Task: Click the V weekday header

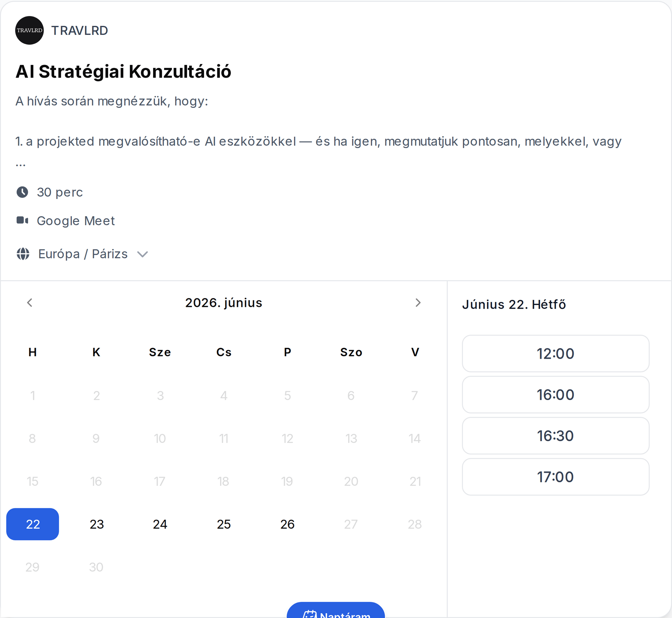Action: point(415,352)
